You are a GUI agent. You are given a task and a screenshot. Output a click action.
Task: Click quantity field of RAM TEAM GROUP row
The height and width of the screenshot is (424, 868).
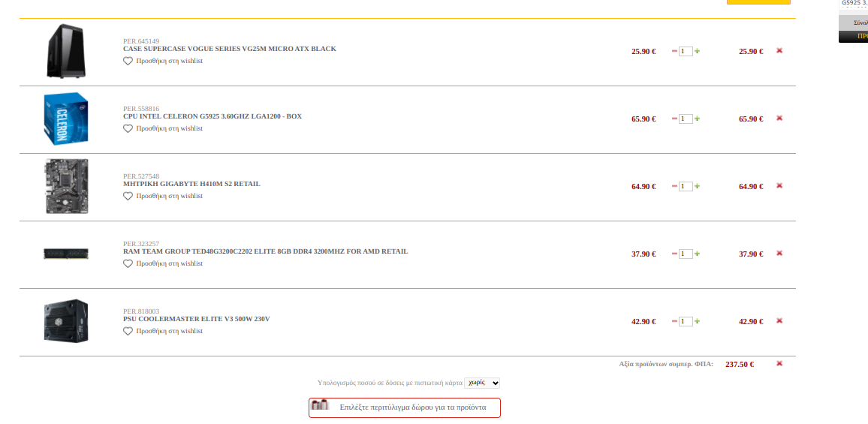(x=686, y=254)
